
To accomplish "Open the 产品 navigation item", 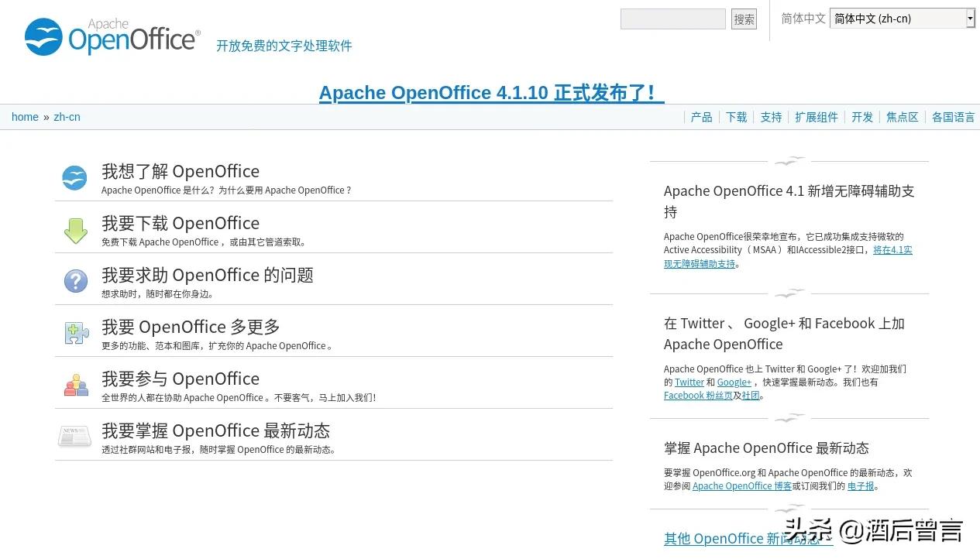I will pyautogui.click(x=701, y=117).
